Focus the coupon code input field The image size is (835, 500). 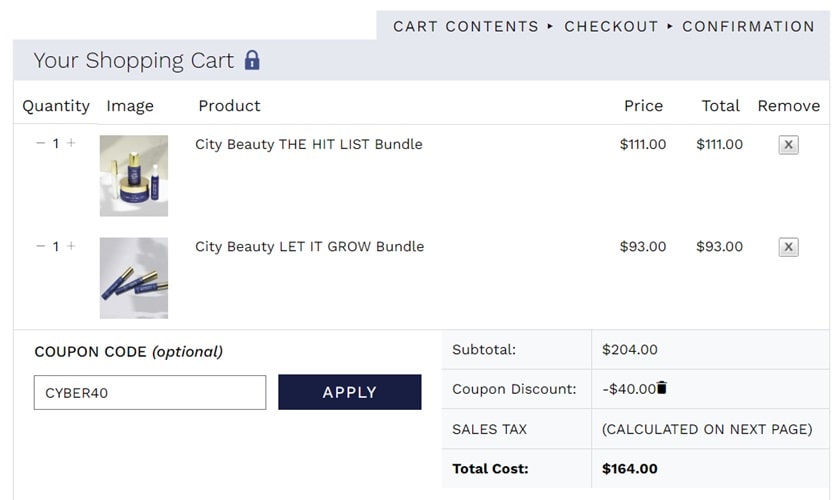150,393
